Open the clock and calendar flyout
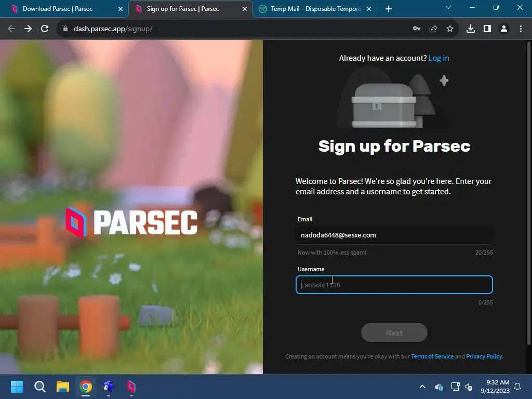This screenshot has width=532, height=399. 495,387
